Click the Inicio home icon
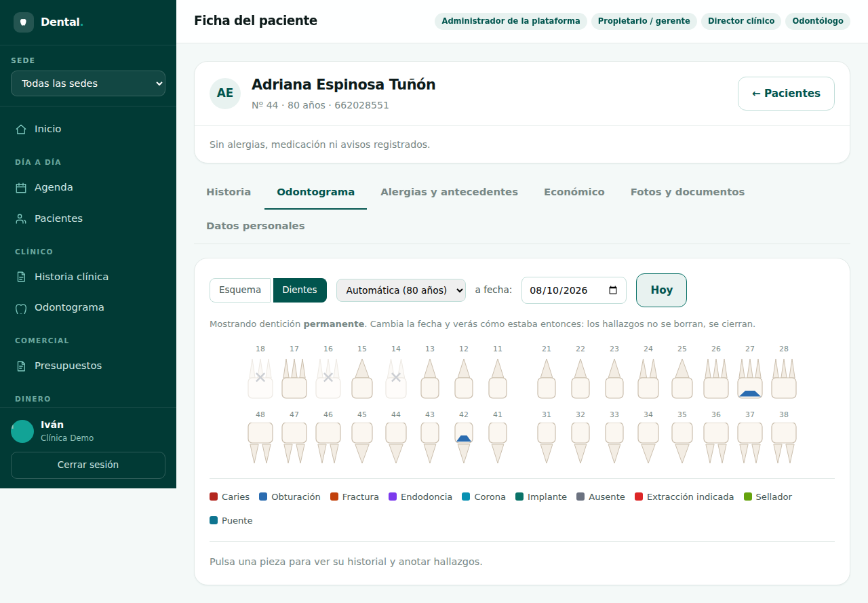Image resolution: width=868 pixels, height=603 pixels. point(21,129)
